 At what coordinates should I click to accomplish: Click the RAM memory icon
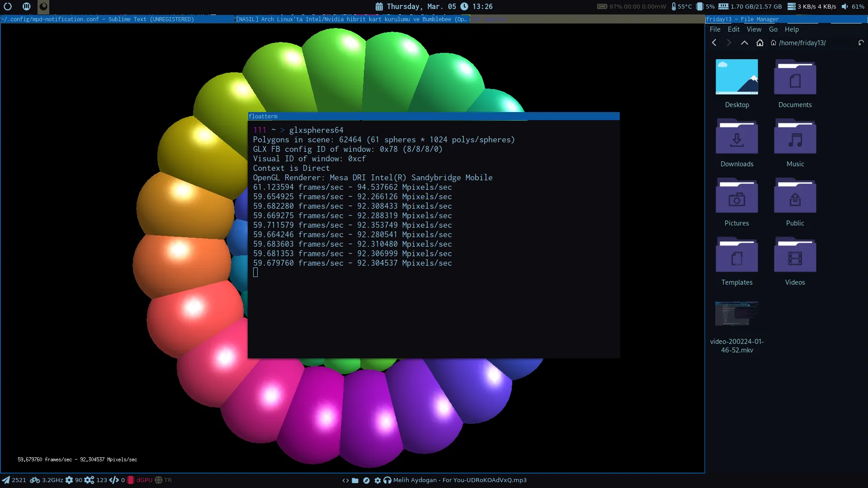723,6
